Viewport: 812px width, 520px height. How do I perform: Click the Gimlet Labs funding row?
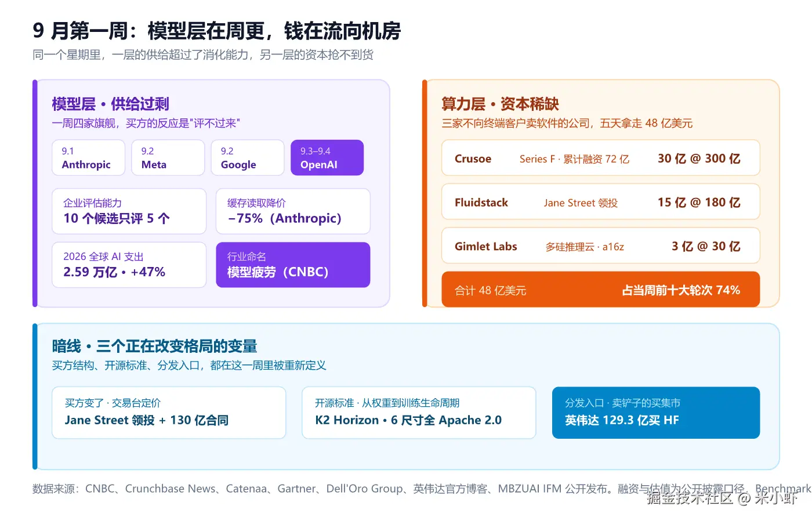(x=601, y=246)
